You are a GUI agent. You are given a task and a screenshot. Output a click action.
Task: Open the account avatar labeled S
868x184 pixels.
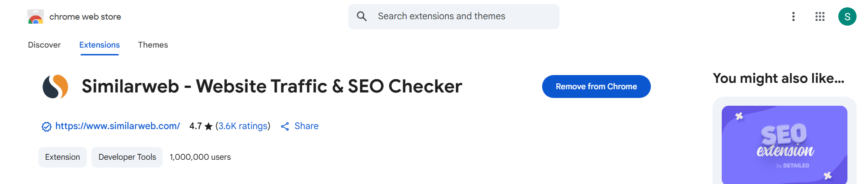(847, 16)
